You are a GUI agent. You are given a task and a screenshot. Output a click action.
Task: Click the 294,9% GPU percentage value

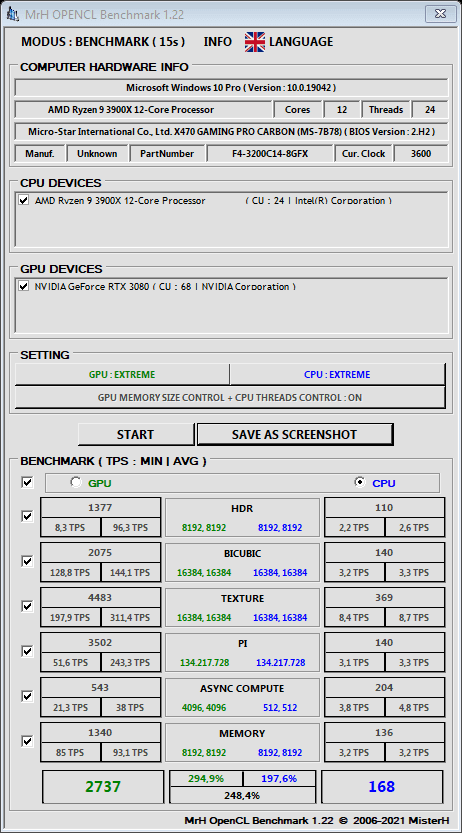[206, 778]
